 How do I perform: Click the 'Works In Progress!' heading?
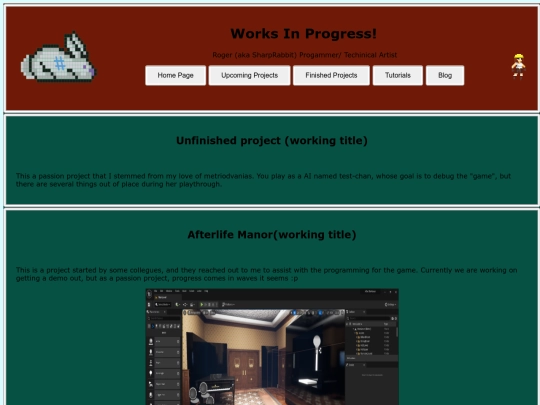(x=304, y=34)
